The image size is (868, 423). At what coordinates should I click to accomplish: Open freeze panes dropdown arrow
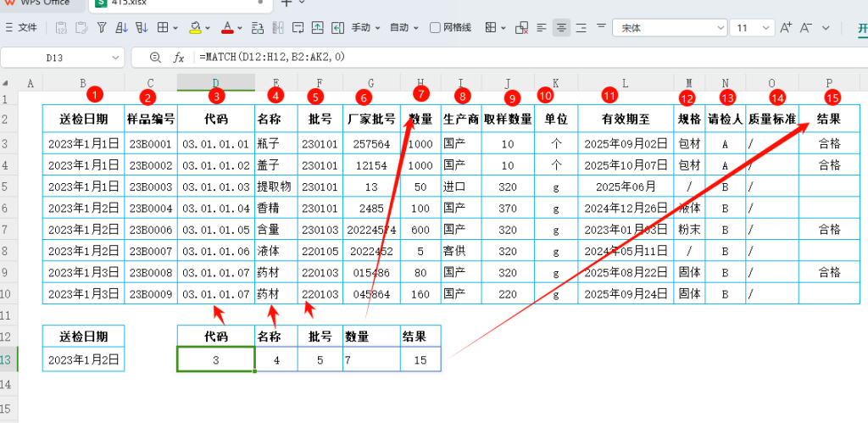click(504, 28)
